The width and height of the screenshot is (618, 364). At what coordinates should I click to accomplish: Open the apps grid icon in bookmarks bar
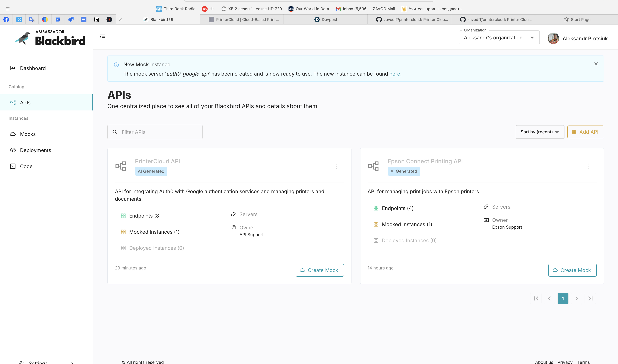tap(8, 9)
